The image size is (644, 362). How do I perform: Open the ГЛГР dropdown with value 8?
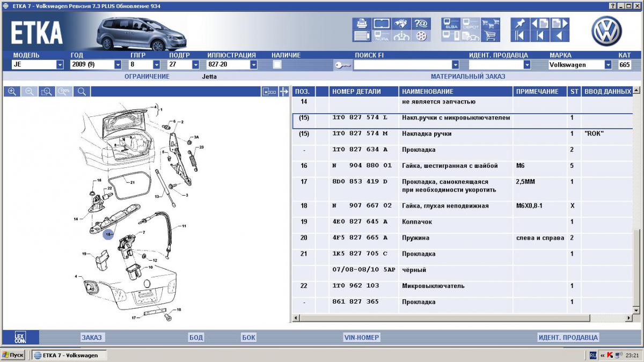pos(157,64)
